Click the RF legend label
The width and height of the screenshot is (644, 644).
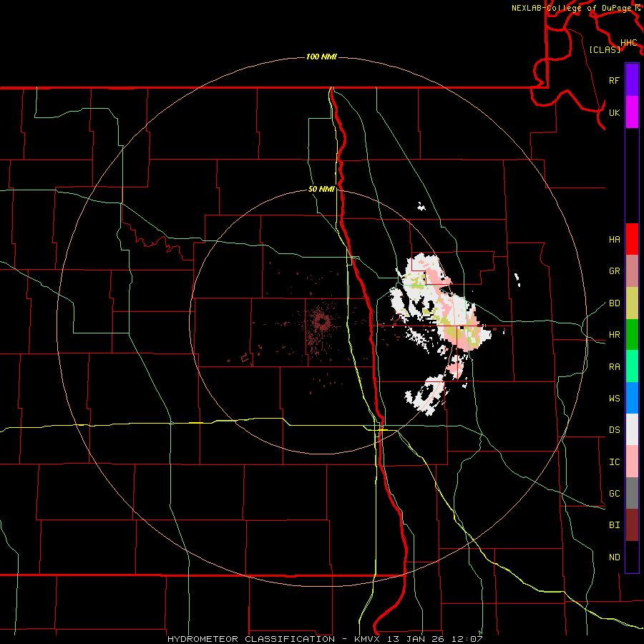pyautogui.click(x=614, y=80)
